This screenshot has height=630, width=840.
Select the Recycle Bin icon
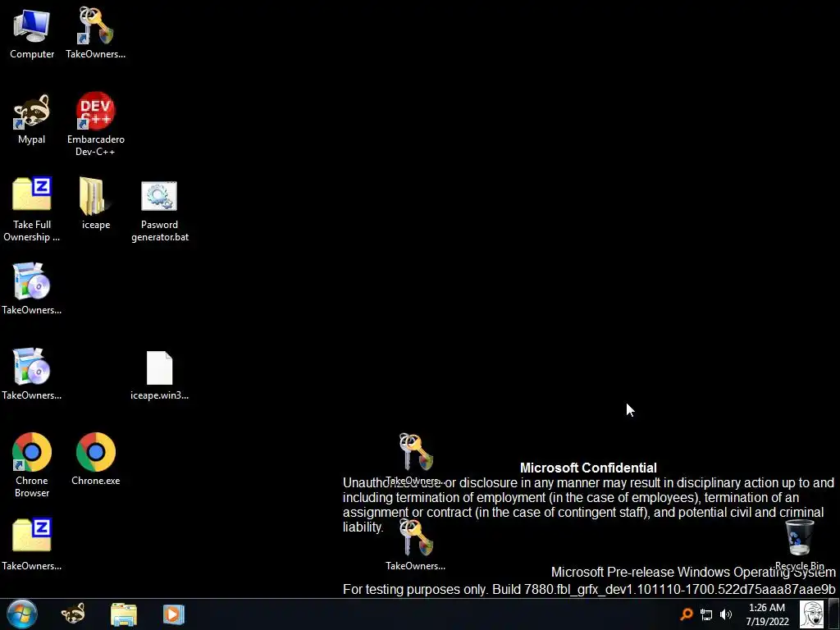(x=799, y=545)
